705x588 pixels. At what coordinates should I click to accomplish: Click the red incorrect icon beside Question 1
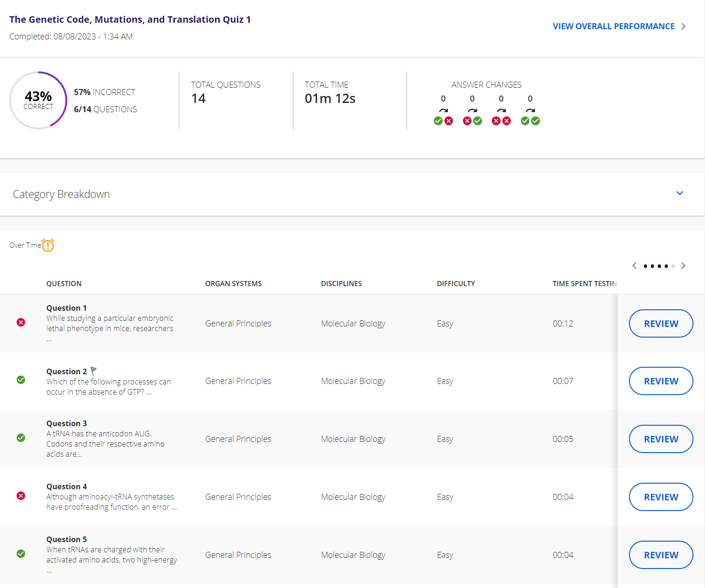pos(20,322)
